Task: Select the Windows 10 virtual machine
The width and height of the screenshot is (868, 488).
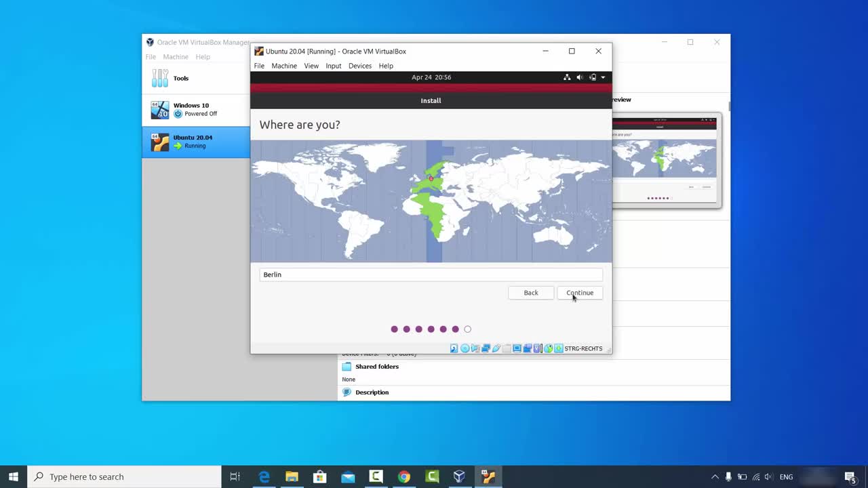Action: tap(196, 110)
